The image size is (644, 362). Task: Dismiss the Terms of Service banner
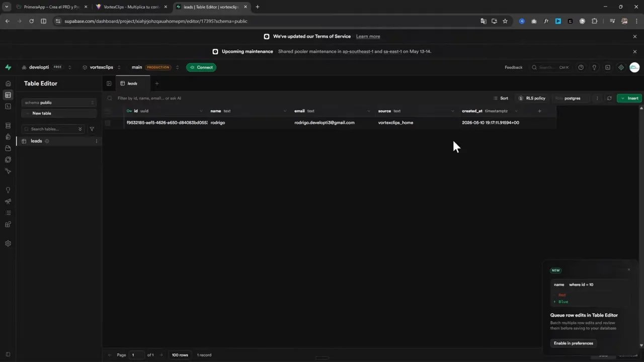click(x=635, y=37)
